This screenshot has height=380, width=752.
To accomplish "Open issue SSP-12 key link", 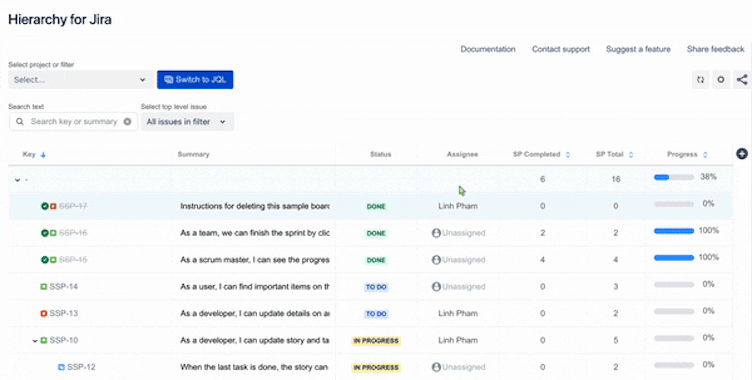I will (x=81, y=368).
